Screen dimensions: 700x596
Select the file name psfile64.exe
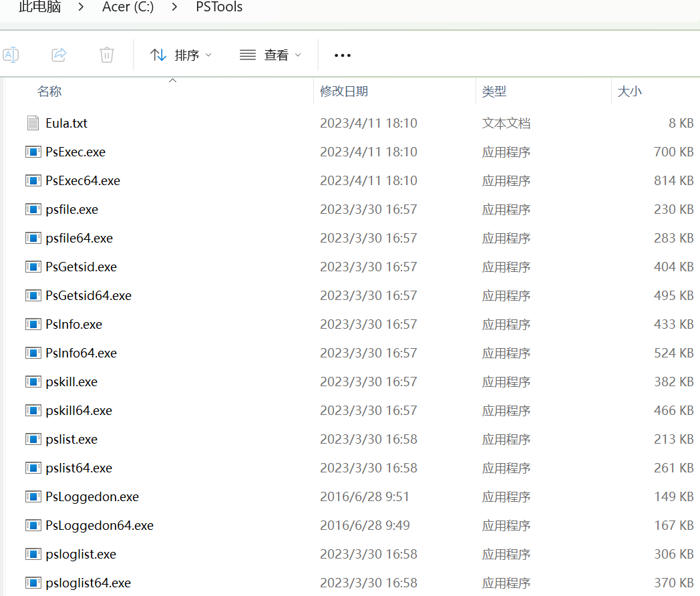coord(79,238)
